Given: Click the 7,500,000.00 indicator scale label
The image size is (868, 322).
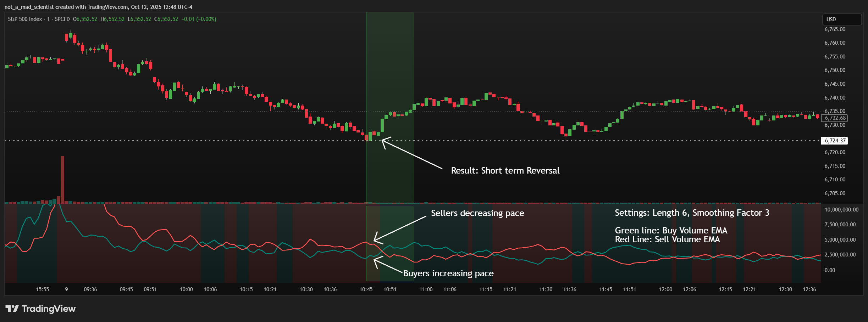Looking at the screenshot, I should (840, 225).
